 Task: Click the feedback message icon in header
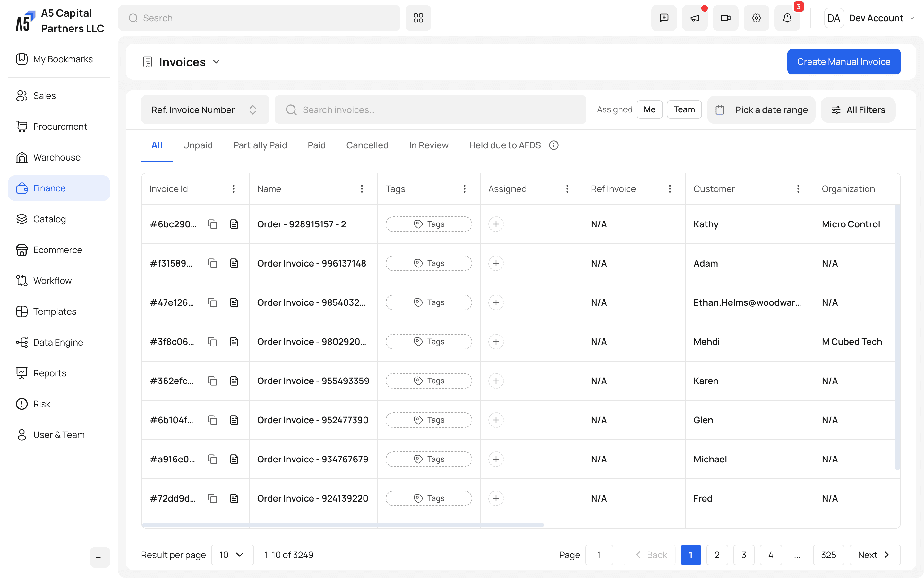[x=664, y=18]
